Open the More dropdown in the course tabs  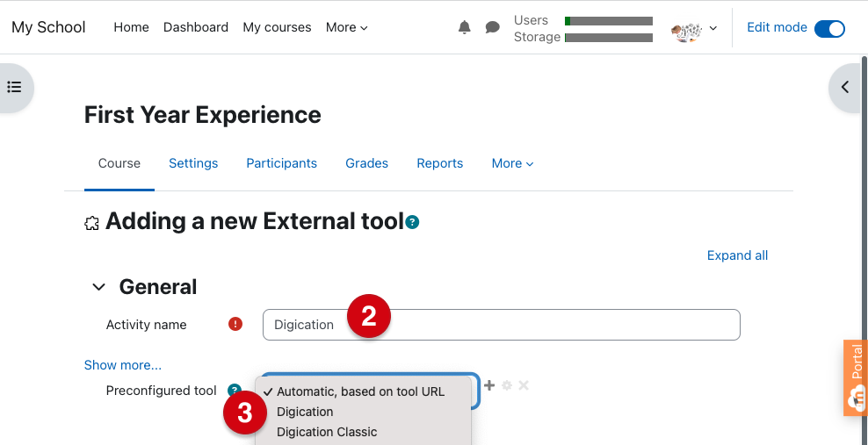(x=512, y=163)
